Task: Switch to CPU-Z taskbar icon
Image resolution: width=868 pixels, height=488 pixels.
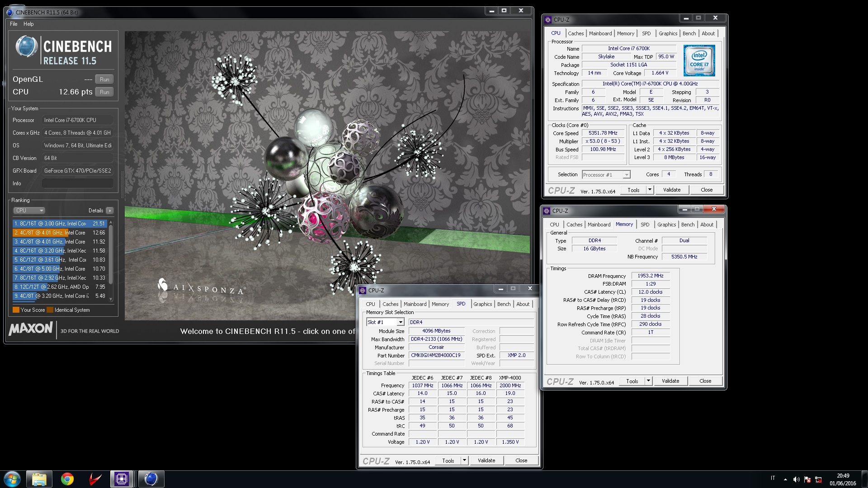Action: pos(122,479)
